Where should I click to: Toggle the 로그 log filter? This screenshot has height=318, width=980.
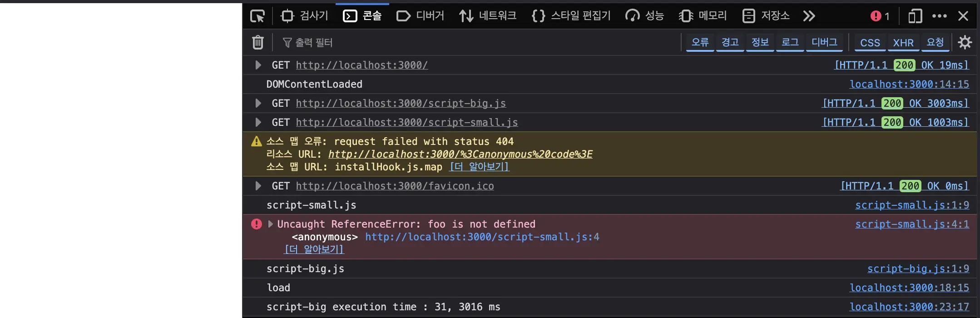(x=790, y=42)
